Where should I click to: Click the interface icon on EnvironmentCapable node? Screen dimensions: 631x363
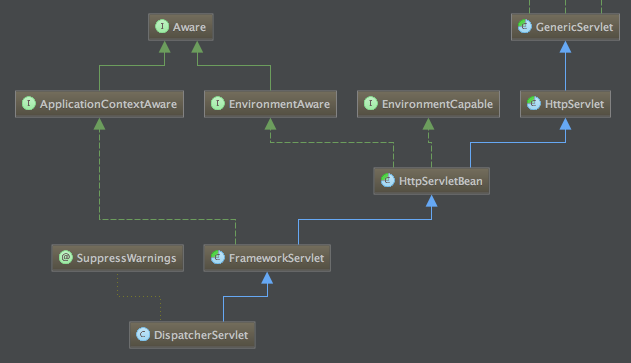tap(371, 103)
